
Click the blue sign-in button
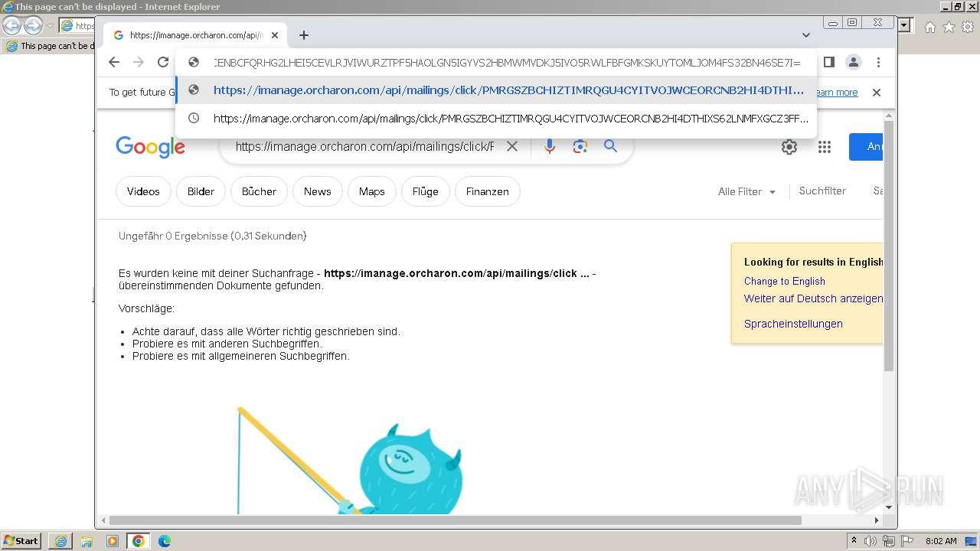(x=866, y=147)
